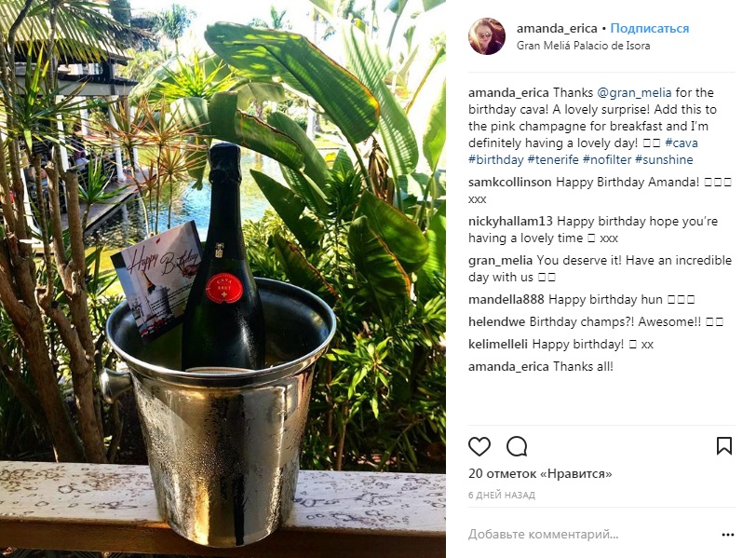Screen dimensions: 756x558
Task: Show the 20 likes list
Action: tap(540, 473)
